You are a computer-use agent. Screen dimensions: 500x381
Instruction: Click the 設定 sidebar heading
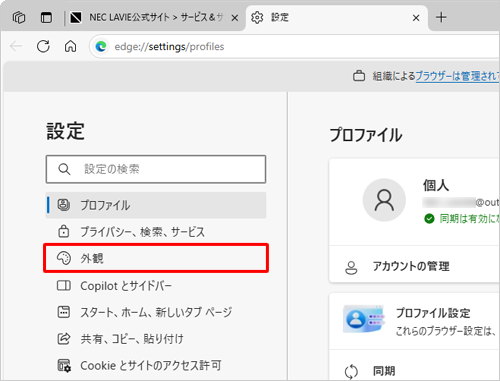tap(65, 131)
